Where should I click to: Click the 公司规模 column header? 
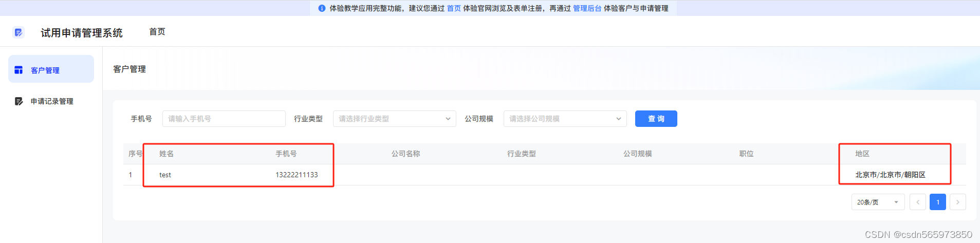point(638,154)
